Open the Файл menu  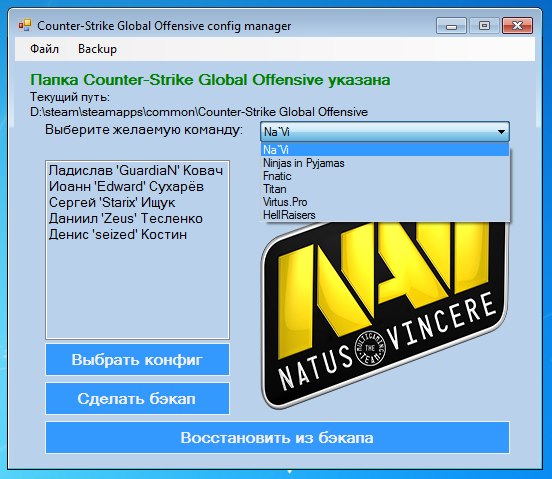click(44, 49)
